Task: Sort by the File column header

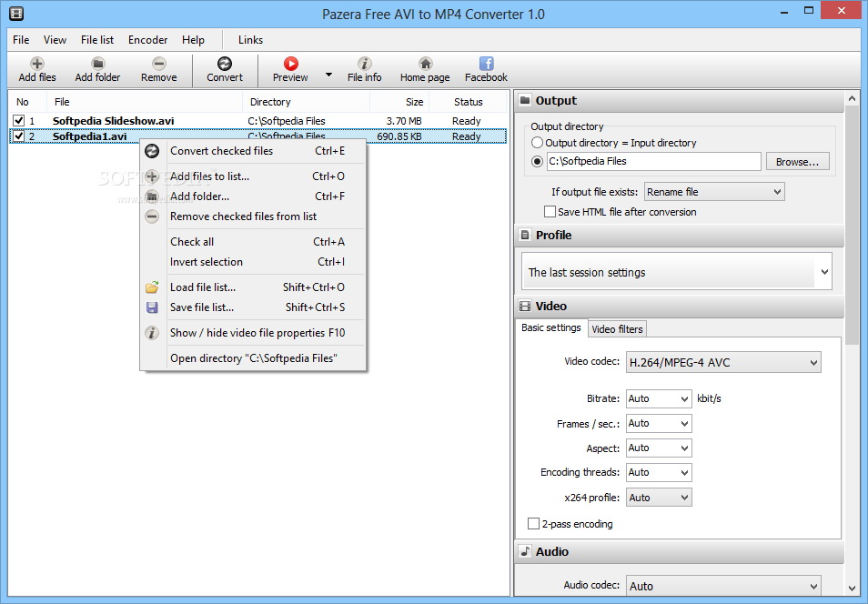Action: [x=145, y=102]
